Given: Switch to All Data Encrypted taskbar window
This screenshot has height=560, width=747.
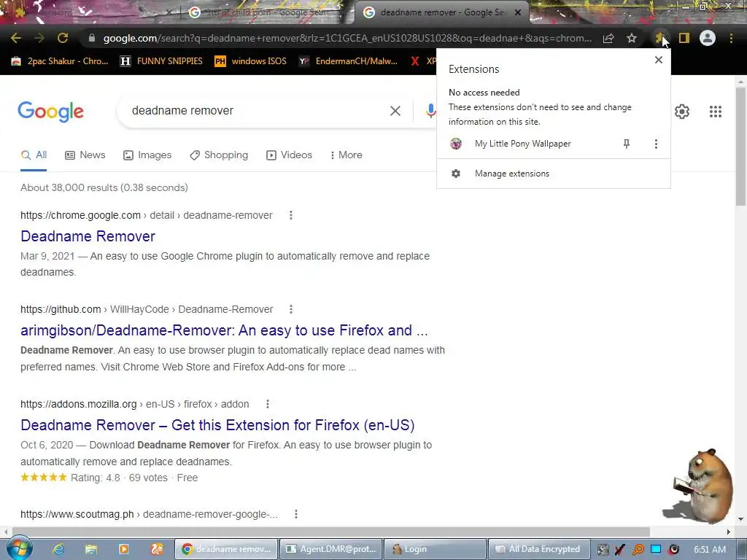Looking at the screenshot, I should [539, 549].
